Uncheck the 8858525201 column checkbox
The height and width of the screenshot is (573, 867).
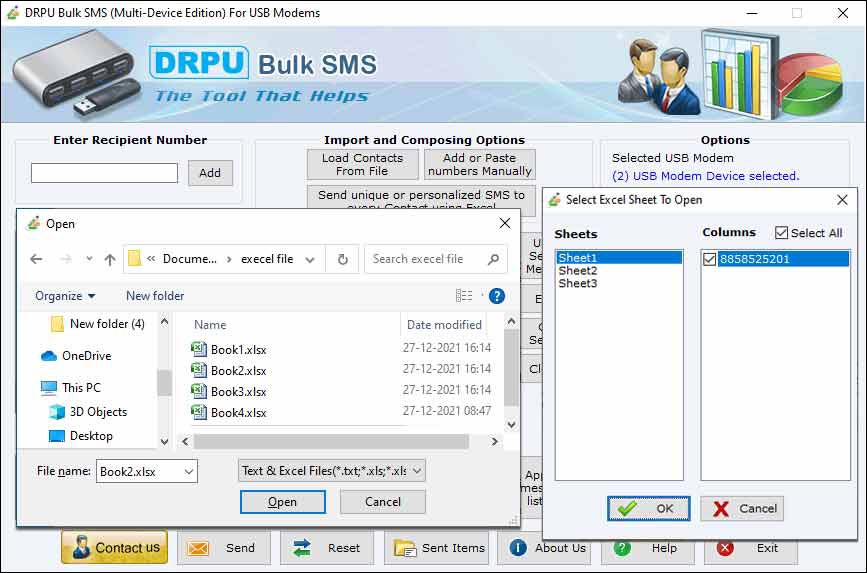pos(709,259)
